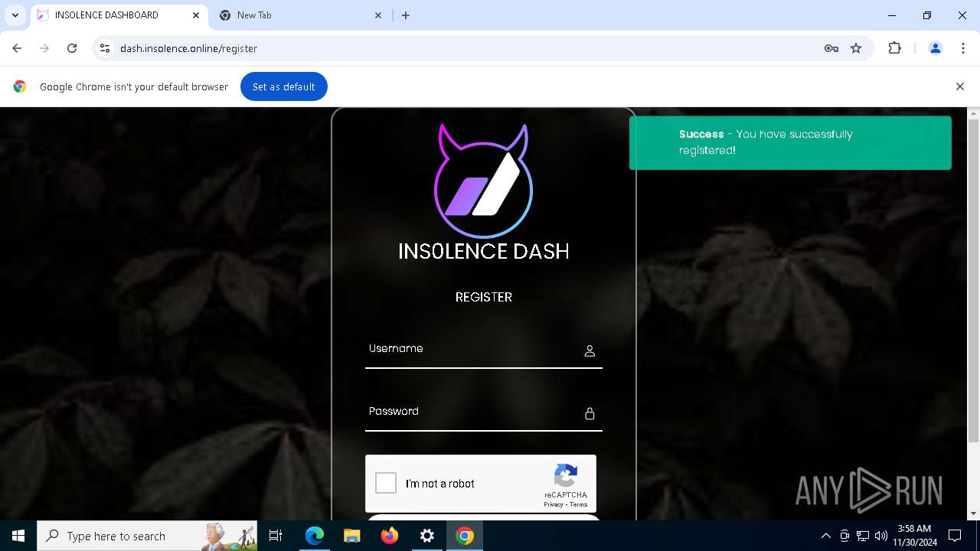This screenshot has width=980, height=551.
Task: View site information icon in address bar
Action: click(x=105, y=48)
